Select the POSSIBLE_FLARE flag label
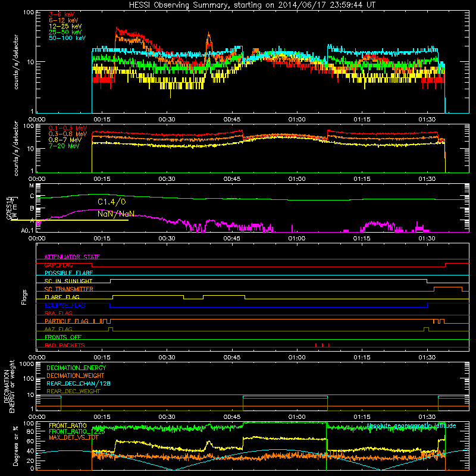The width and height of the screenshot is (476, 476). pyautogui.click(x=68, y=273)
